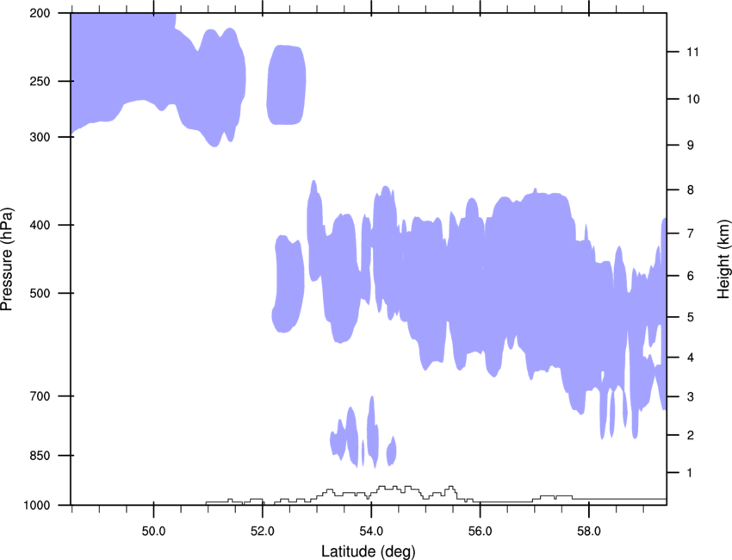Click the 200 pressure tick label
The height and width of the screenshot is (560, 732).
40,13
